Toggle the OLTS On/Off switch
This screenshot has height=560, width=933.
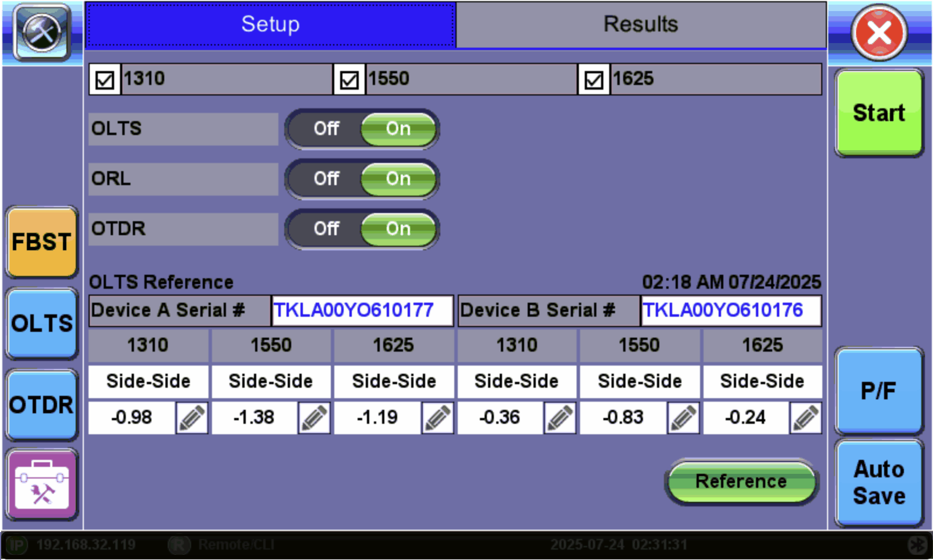(362, 129)
